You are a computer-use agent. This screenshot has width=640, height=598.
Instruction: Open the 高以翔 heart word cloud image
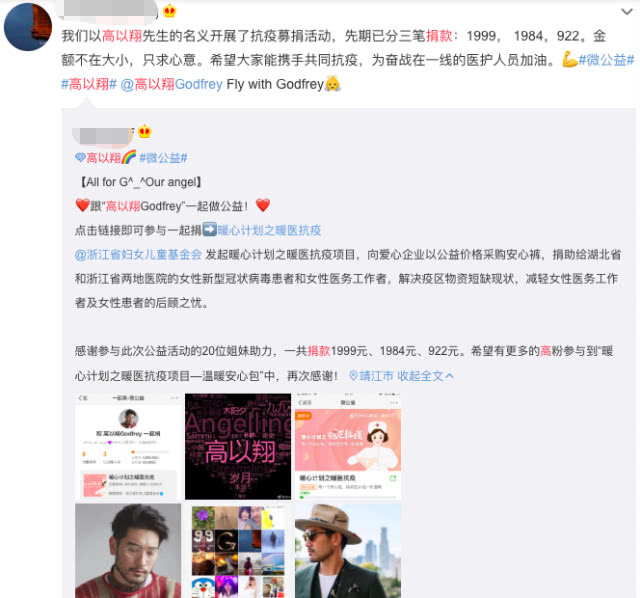pos(238,446)
